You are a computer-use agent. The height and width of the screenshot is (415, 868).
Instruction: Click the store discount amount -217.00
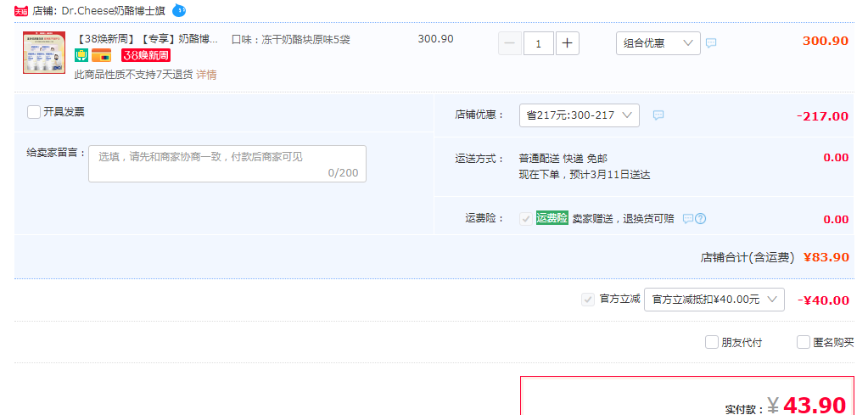coord(822,116)
